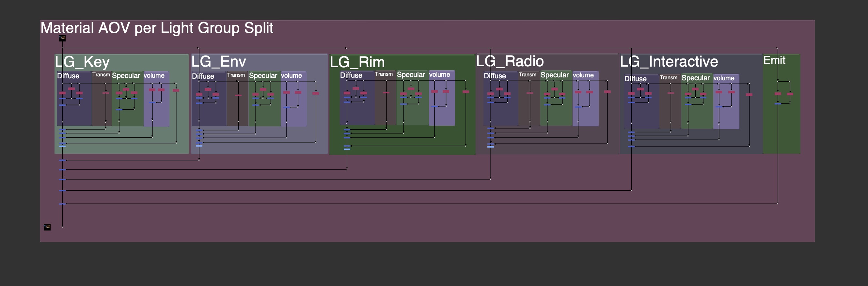Click the Transm label inside LG_Key
This screenshot has height=286, width=868.
click(x=101, y=75)
